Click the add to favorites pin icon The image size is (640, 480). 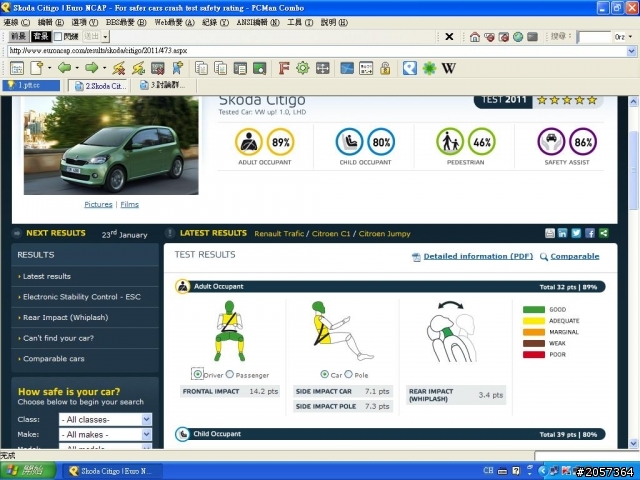[178, 68]
